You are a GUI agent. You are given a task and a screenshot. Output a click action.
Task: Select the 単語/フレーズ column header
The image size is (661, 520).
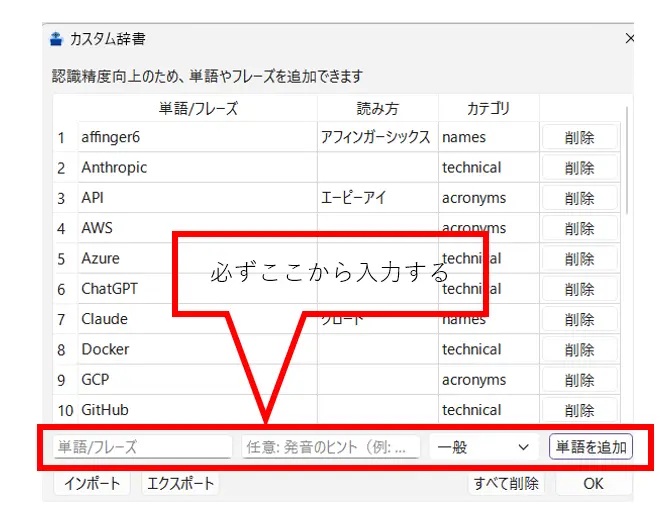198,108
